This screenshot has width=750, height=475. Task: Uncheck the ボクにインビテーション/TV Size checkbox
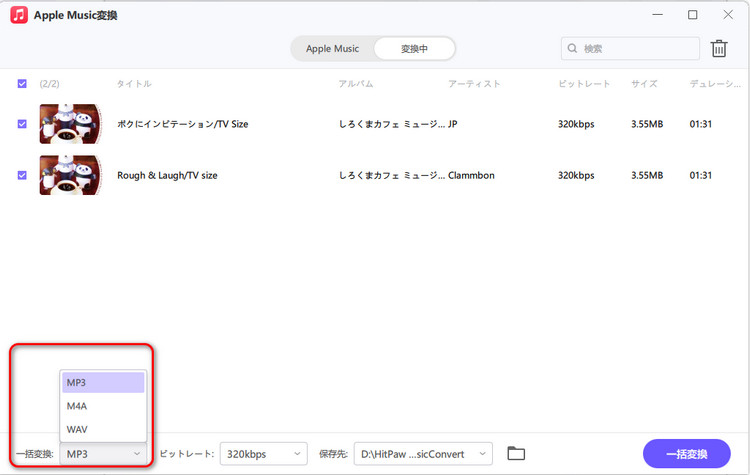(x=22, y=124)
